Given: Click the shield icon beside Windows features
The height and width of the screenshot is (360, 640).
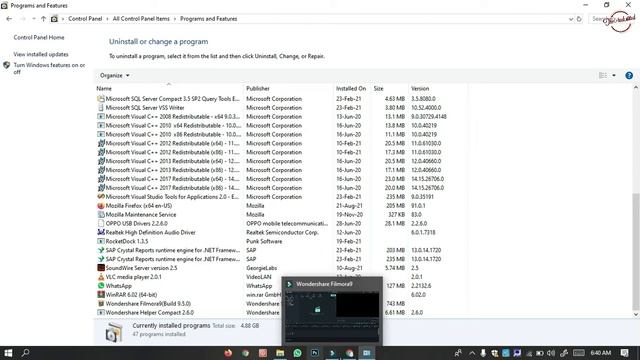Looking at the screenshot, I should (x=7, y=65).
